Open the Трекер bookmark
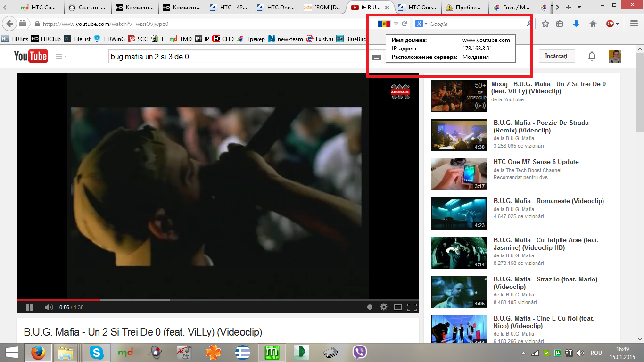This screenshot has height=362, width=644. [x=251, y=39]
